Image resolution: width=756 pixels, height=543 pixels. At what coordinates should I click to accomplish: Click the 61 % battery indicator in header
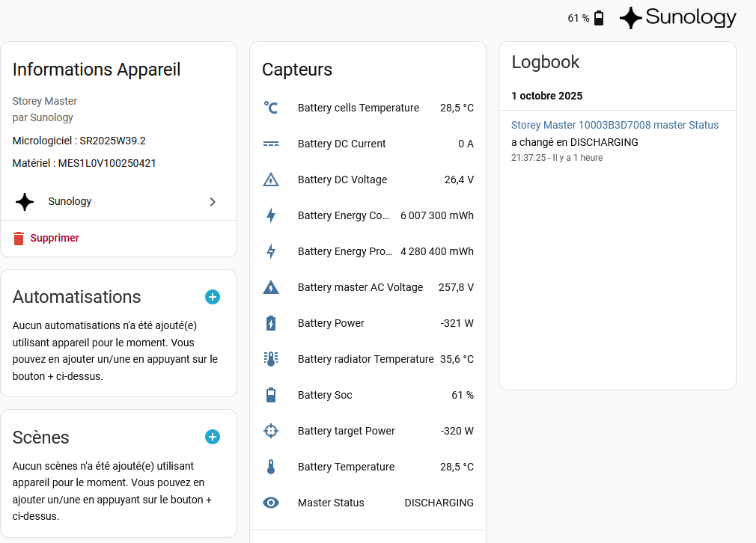pos(585,18)
